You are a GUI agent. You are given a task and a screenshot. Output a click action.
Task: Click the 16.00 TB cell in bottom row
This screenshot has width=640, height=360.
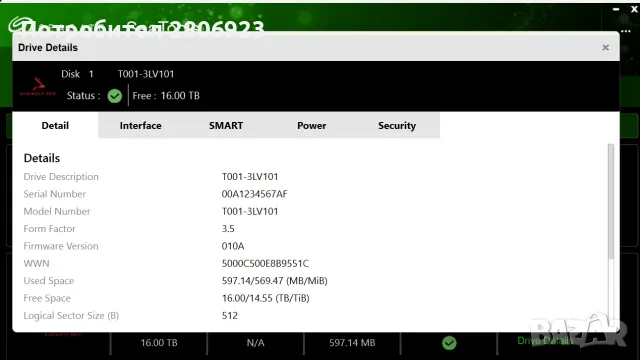click(159, 343)
